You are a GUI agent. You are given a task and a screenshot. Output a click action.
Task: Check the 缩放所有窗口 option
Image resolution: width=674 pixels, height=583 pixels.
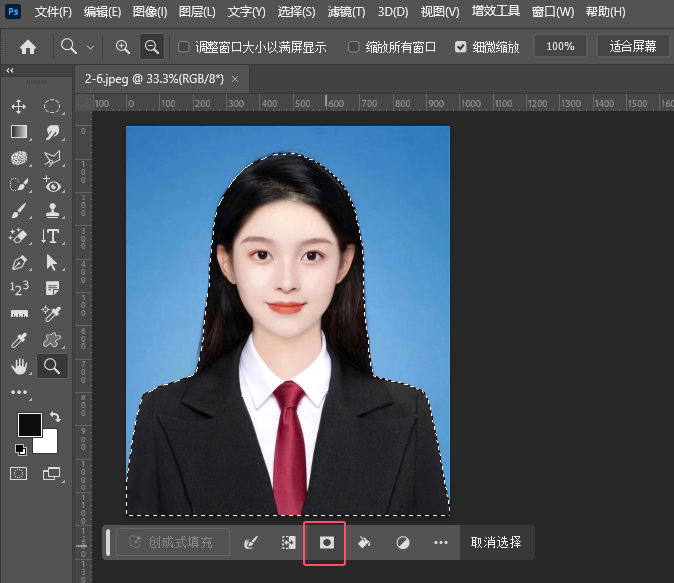coord(354,47)
